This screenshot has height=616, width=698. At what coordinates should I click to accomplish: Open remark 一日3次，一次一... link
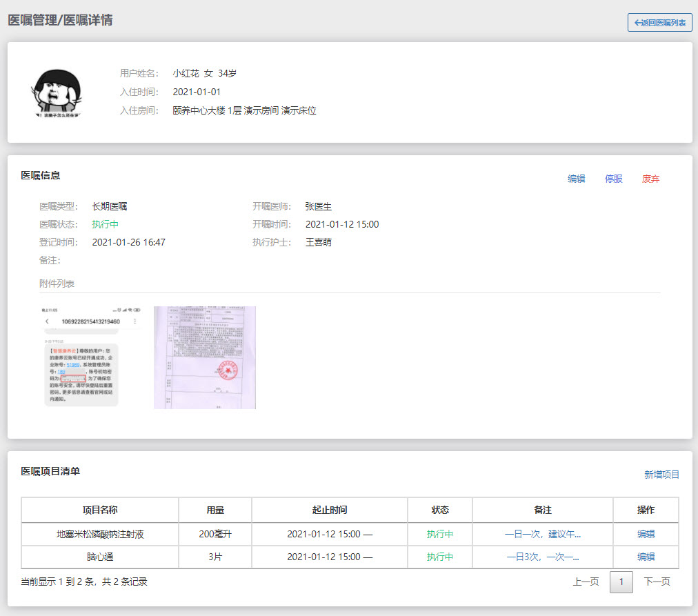(543, 557)
